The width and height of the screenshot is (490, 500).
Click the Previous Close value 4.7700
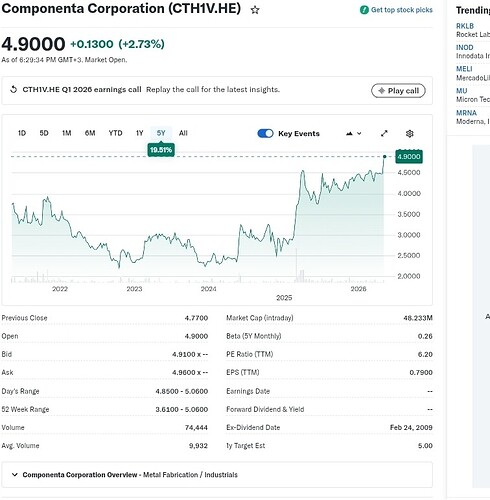tap(196, 318)
